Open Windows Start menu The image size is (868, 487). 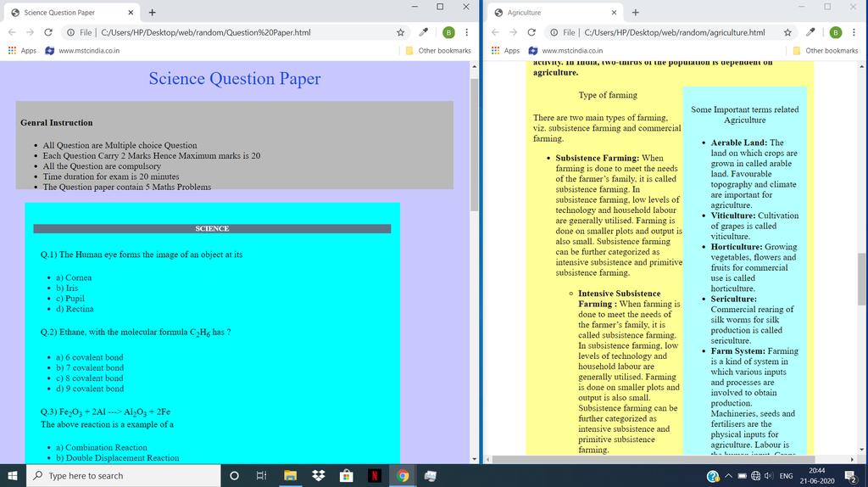coord(13,475)
